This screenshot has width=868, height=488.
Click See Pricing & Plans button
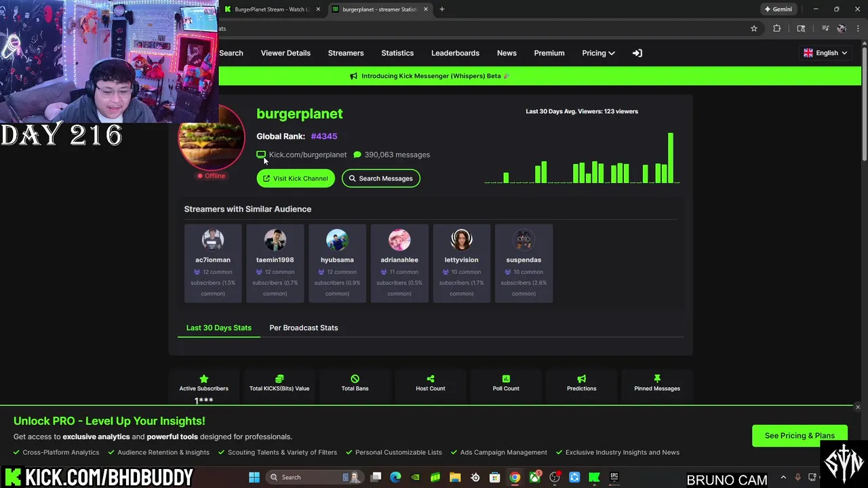[800, 436]
